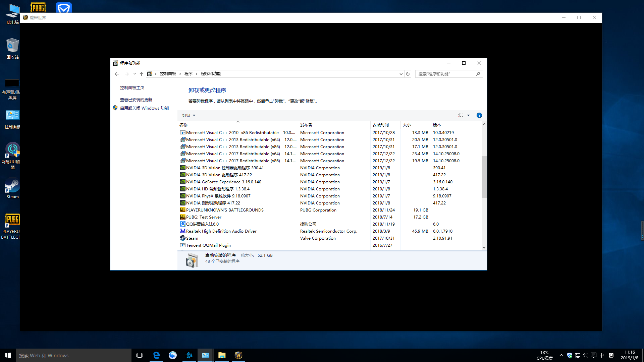Select NVIDIA PhysX 系统软件 9.18.0907 entry

pyautogui.click(x=329, y=196)
